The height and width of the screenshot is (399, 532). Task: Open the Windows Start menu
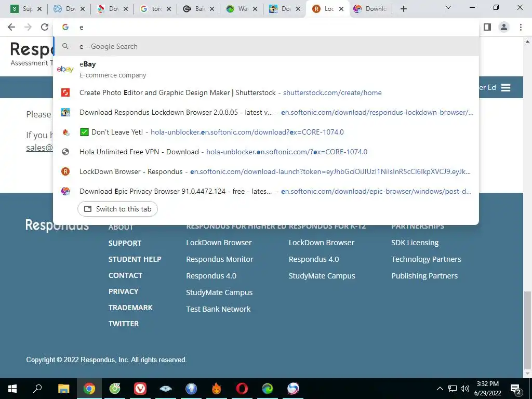[x=12, y=389]
